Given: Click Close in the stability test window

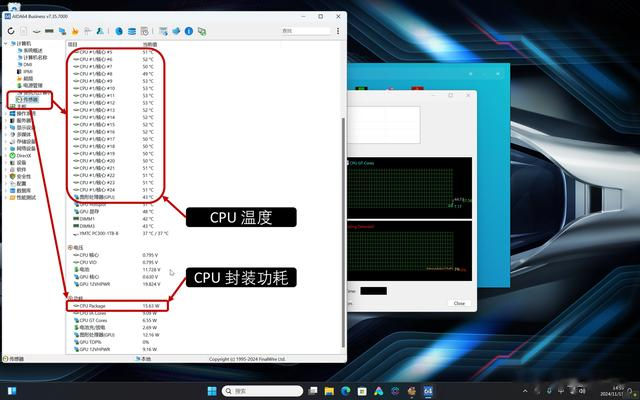Looking at the screenshot, I should 459,303.
